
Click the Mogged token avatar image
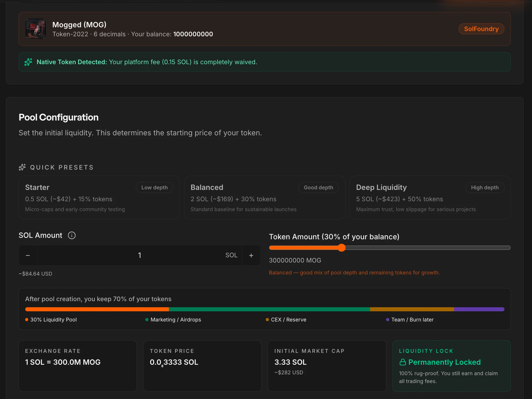point(36,29)
